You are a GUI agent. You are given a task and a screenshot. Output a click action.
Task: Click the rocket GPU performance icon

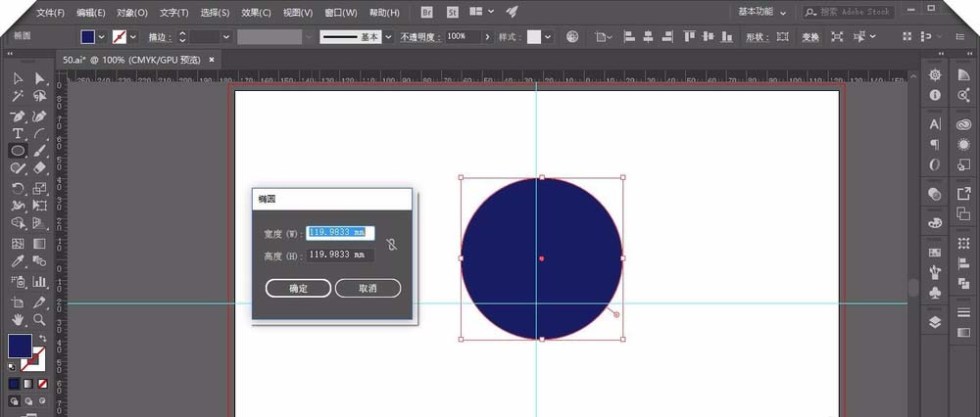pos(512,12)
